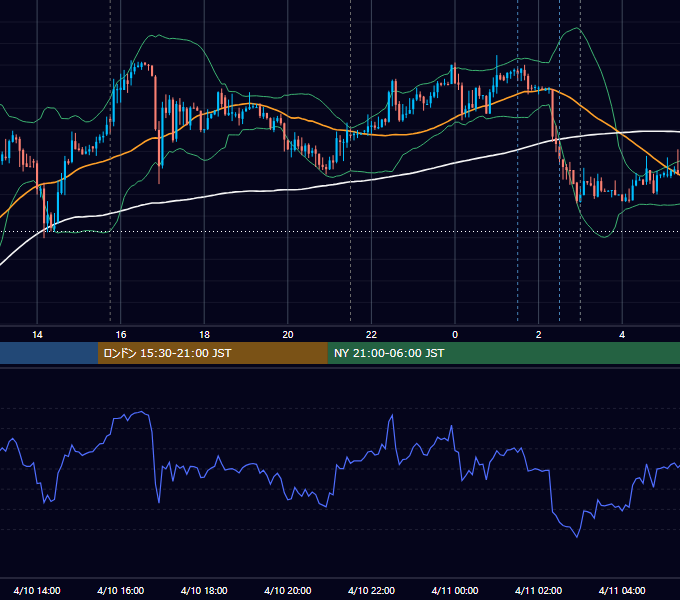Screen dimensions: 680x600
Task: Click the ロンドン 15:30-21:00 JST session bar
Action: coord(212,353)
